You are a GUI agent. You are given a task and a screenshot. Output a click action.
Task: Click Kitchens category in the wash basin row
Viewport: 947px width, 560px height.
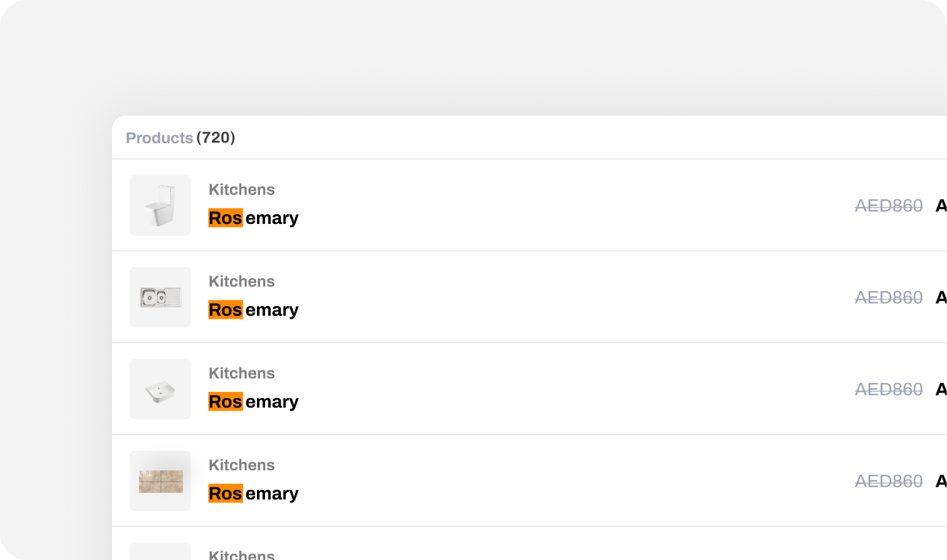point(241,373)
